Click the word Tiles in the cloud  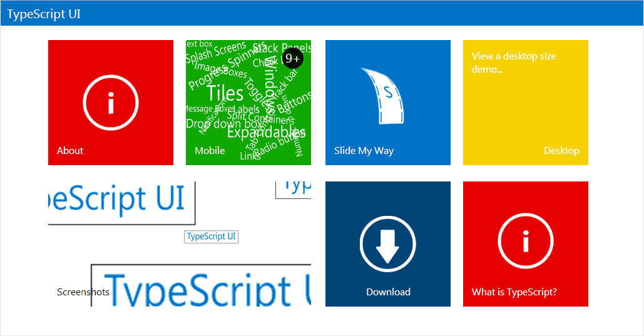[225, 93]
